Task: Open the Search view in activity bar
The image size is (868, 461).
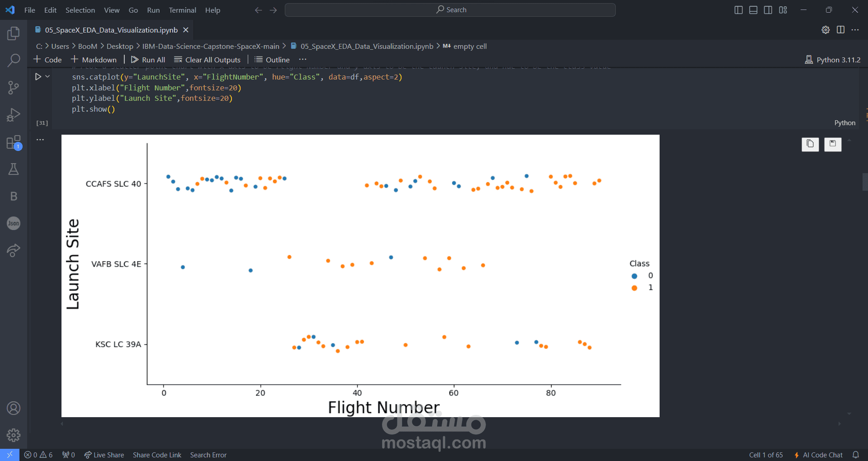Action: coord(14,60)
